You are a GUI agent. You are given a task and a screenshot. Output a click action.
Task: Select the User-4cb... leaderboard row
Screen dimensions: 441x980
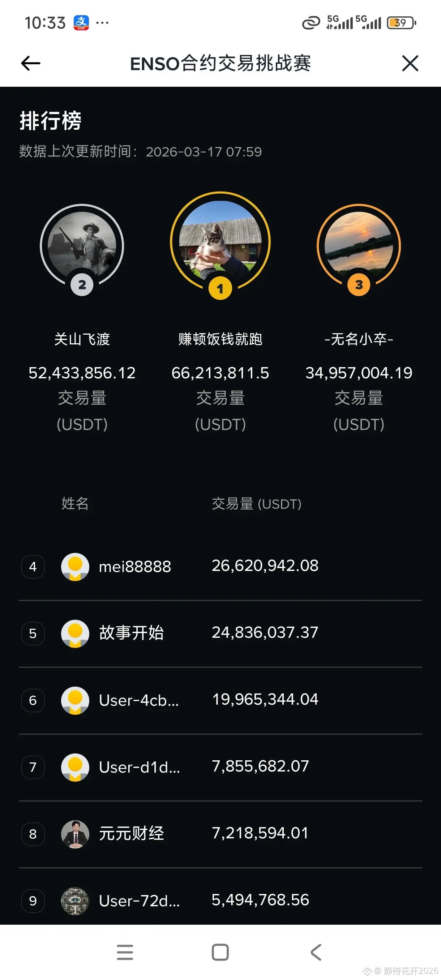(220, 700)
